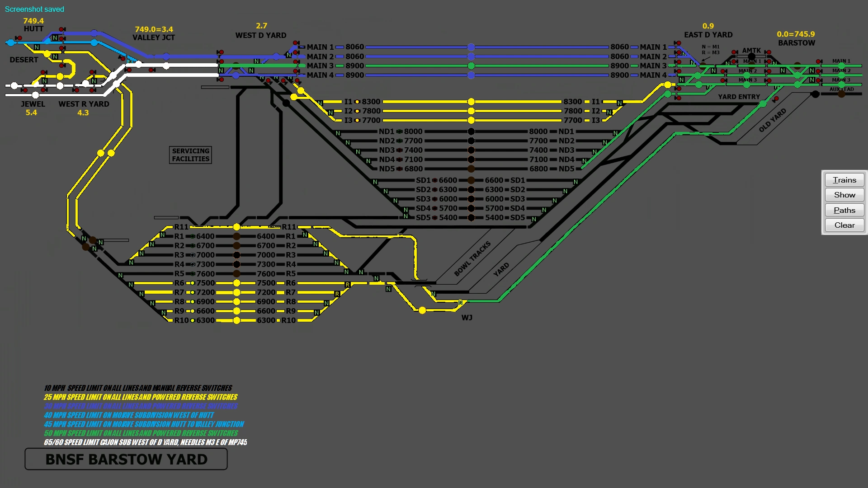Select the yellow node on R10 6300 track

point(236,320)
